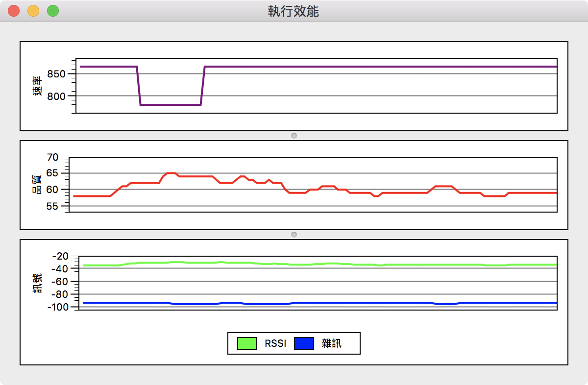The width and height of the screenshot is (588, 385).
Task: Click the green RSSI legend swatch
Action: click(x=247, y=343)
